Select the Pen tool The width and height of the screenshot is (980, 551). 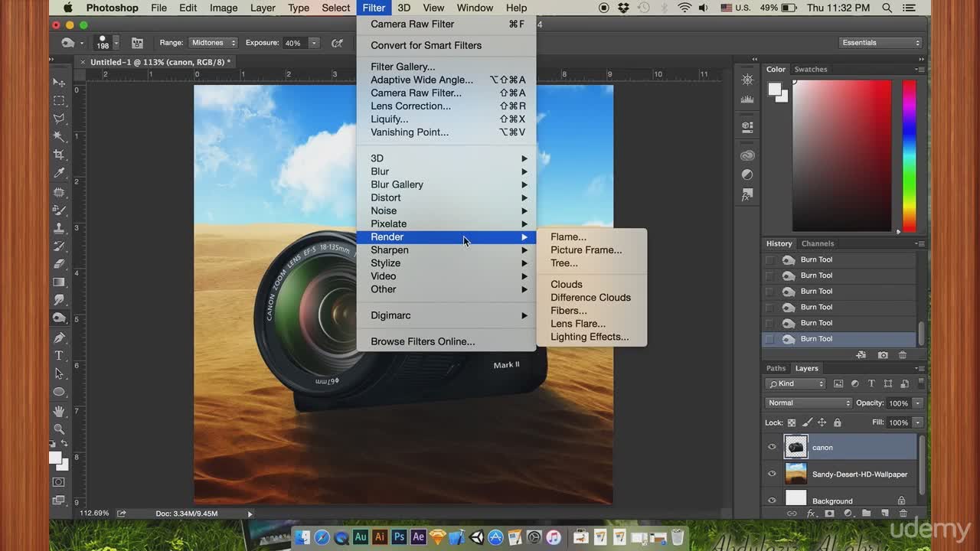[x=59, y=337]
